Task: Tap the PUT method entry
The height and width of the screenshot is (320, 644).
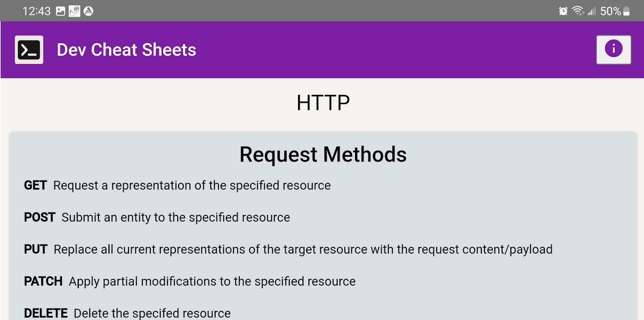Action: tap(36, 250)
